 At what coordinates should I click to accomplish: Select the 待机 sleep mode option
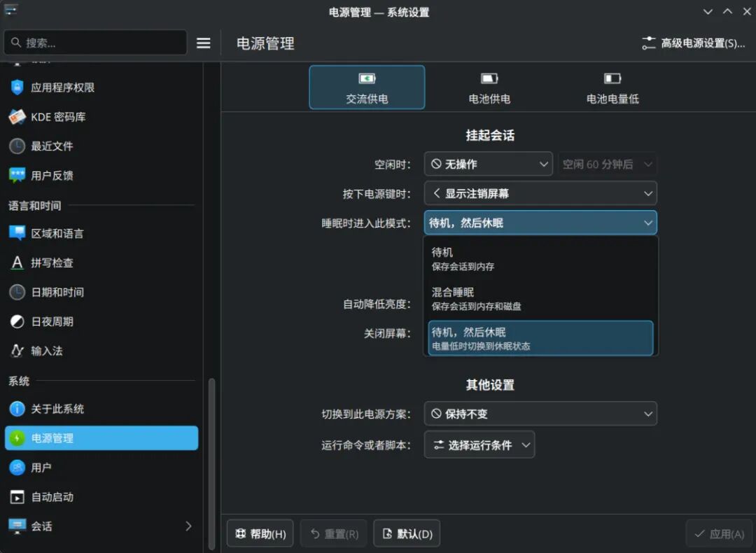[x=540, y=258]
